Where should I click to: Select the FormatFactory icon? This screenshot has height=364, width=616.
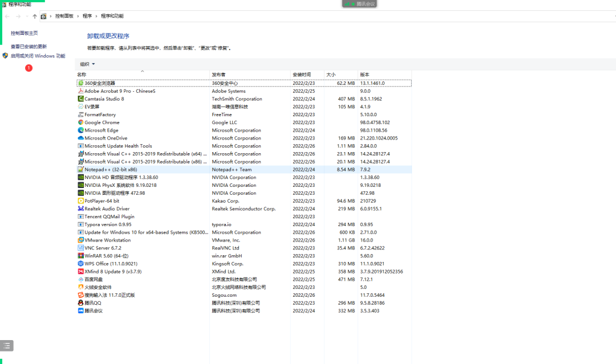click(80, 114)
